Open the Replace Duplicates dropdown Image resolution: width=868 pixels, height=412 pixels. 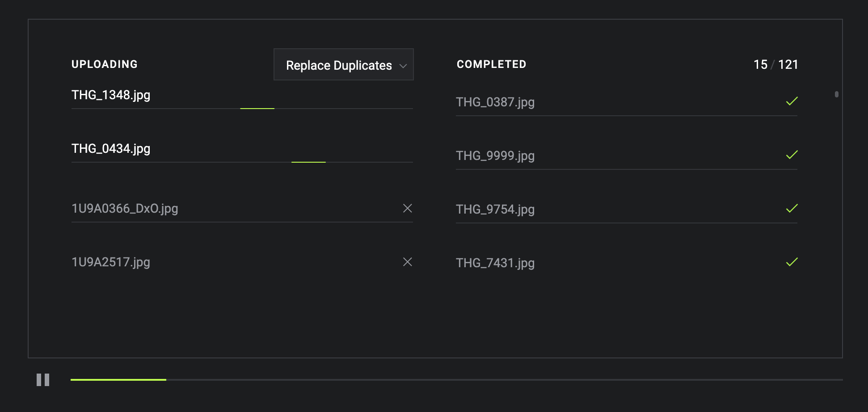(x=343, y=65)
